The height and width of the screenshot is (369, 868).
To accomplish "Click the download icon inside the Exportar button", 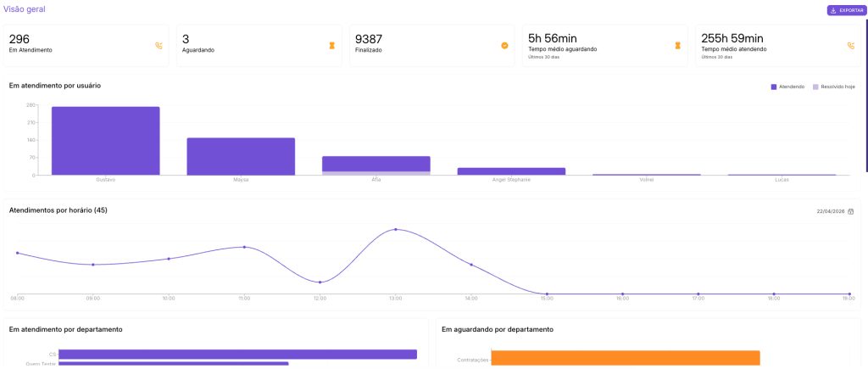I will (x=834, y=10).
